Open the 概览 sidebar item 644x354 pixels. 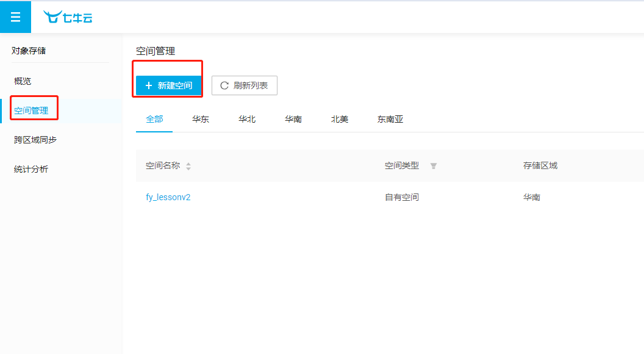pos(23,81)
